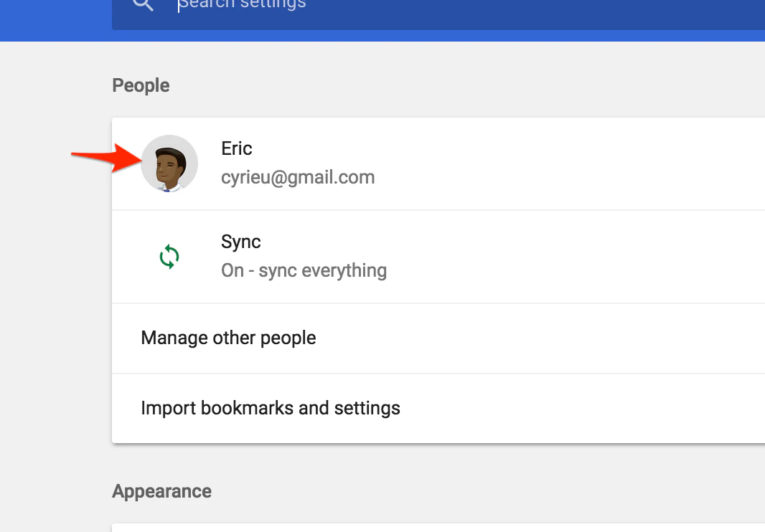This screenshot has width=765, height=532.
Task: Open the Sync settings row
Action: tap(438, 257)
